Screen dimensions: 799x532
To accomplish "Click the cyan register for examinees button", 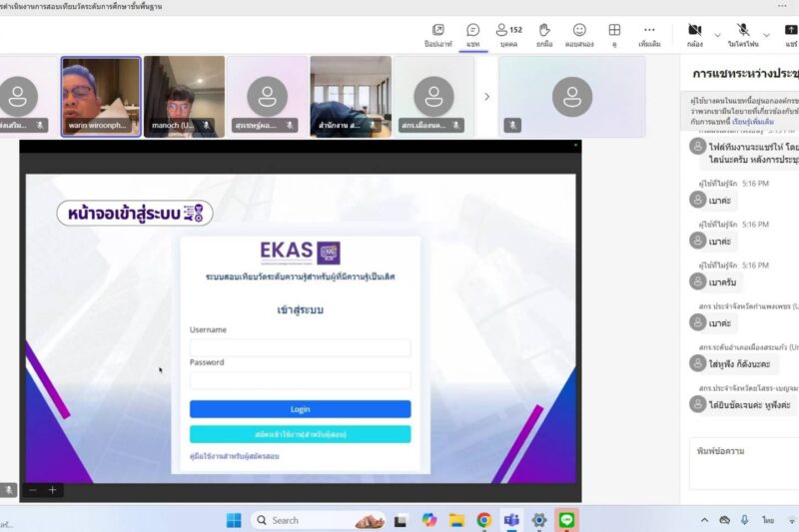I will tap(301, 434).
